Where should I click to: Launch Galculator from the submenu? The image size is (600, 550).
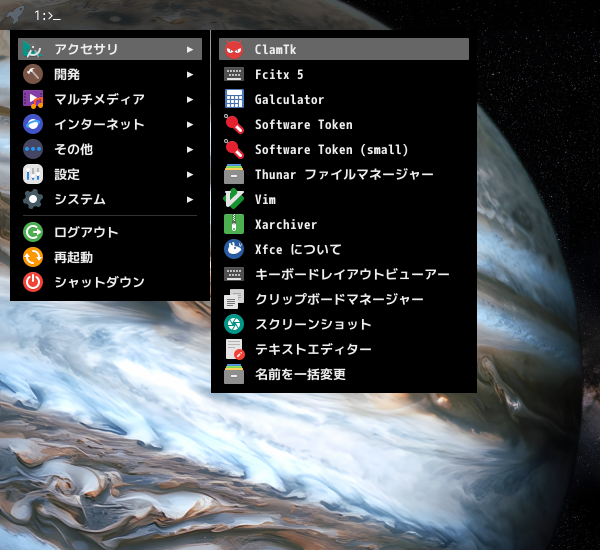click(344, 99)
